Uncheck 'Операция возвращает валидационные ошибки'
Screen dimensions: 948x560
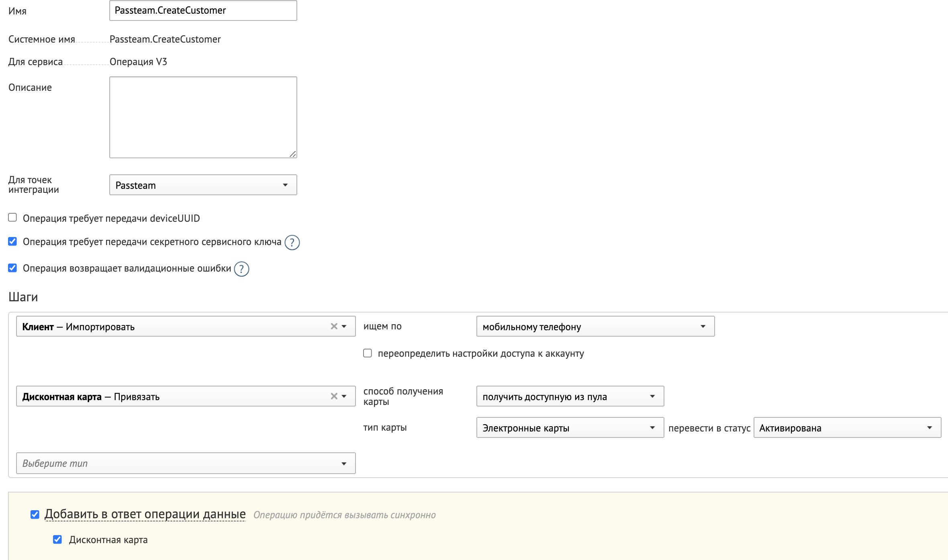coord(12,268)
